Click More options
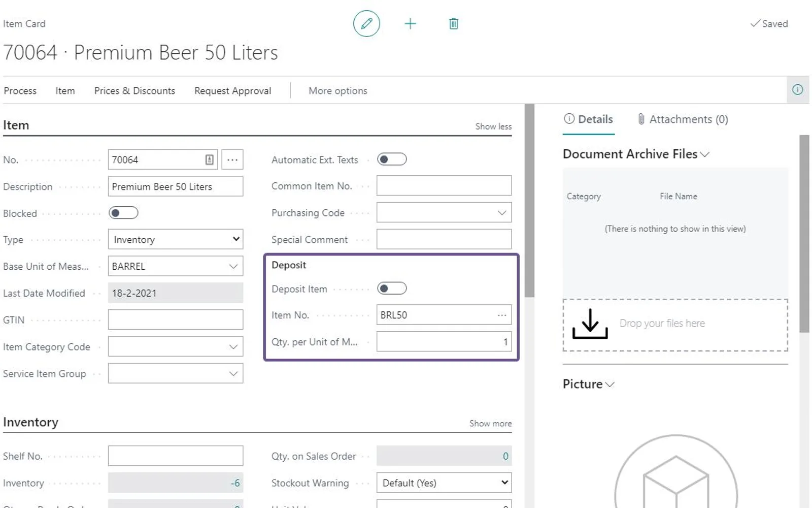The height and width of the screenshot is (508, 812). pos(338,90)
